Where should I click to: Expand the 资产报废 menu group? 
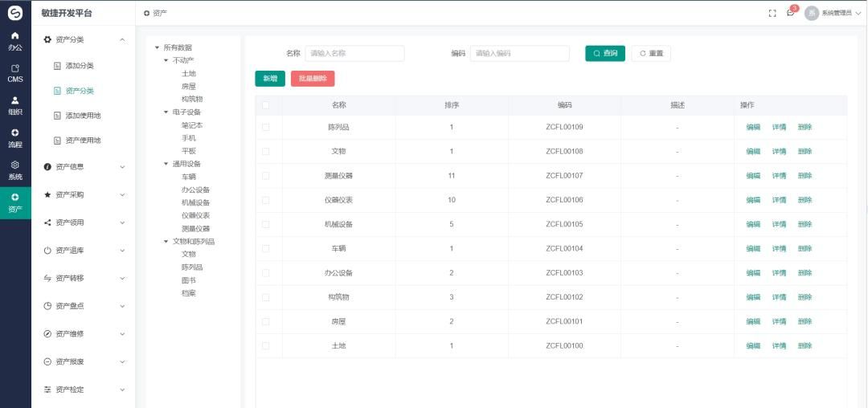coord(83,361)
